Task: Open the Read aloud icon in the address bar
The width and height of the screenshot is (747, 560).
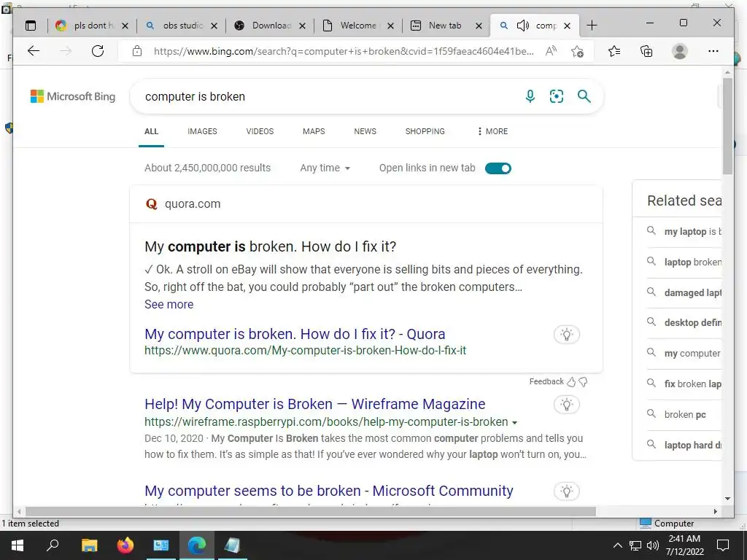Action: [551, 51]
